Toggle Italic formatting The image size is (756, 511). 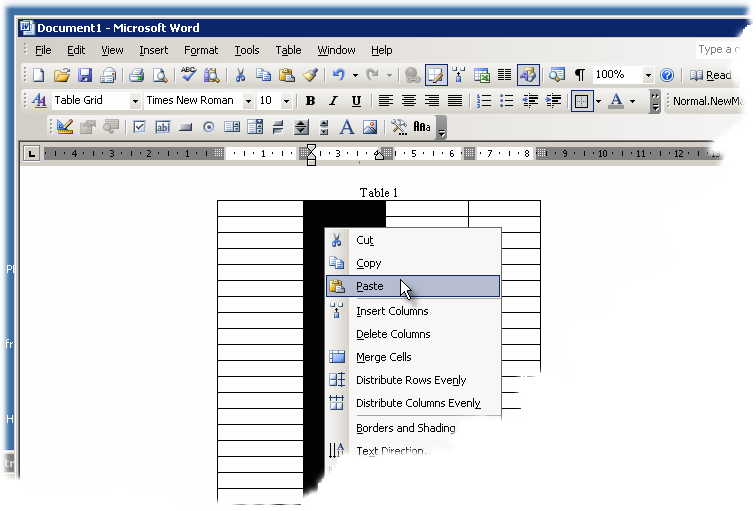click(x=333, y=101)
